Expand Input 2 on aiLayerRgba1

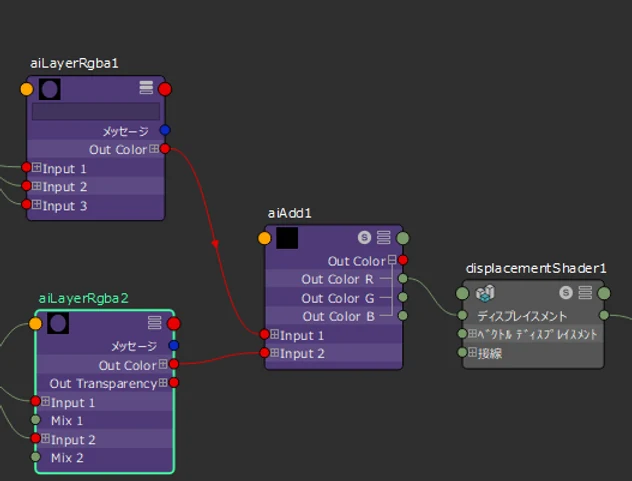(x=37, y=186)
